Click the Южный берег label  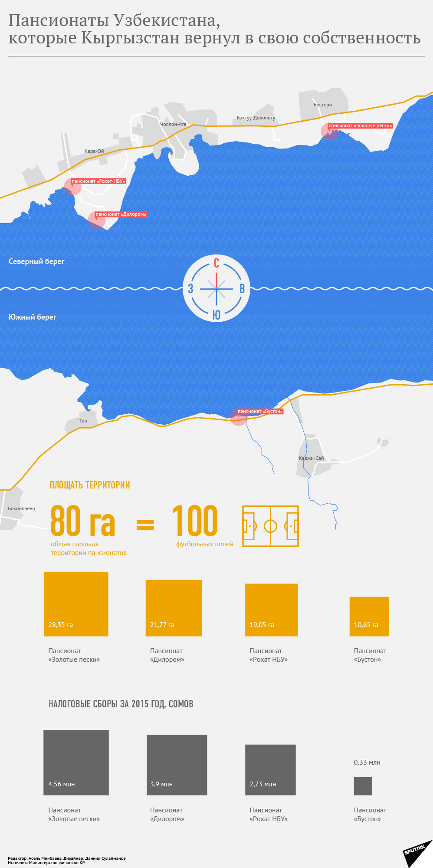click(33, 317)
